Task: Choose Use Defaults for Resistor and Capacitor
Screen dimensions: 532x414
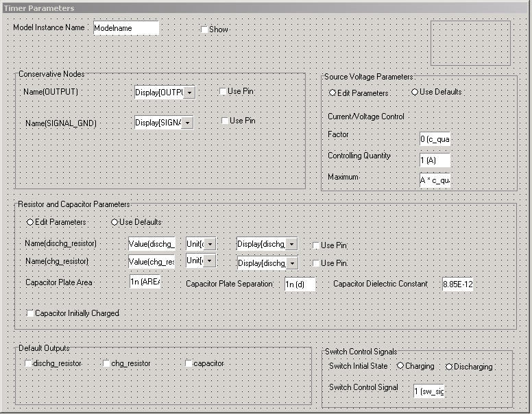Action: (x=114, y=222)
